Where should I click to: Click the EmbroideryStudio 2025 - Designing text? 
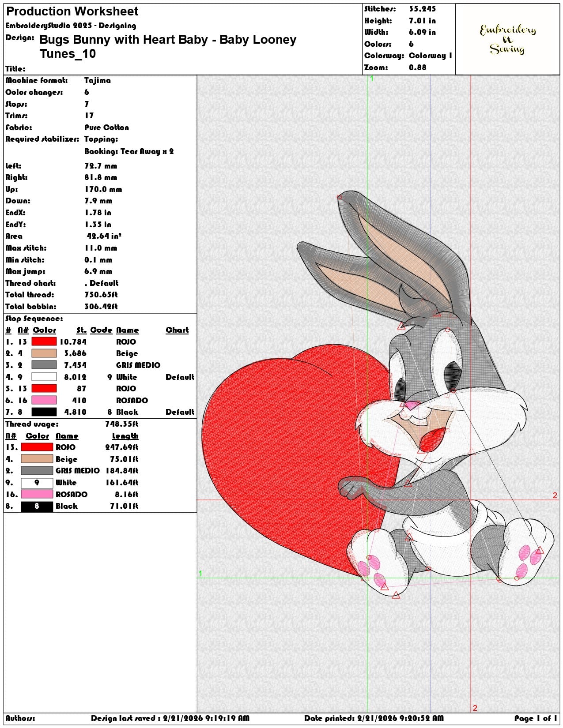click(71, 26)
